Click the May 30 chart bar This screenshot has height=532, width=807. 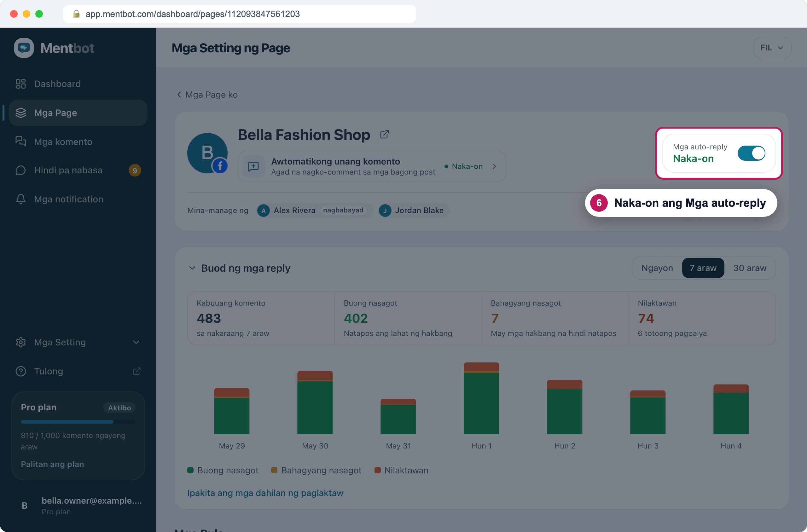click(x=315, y=402)
